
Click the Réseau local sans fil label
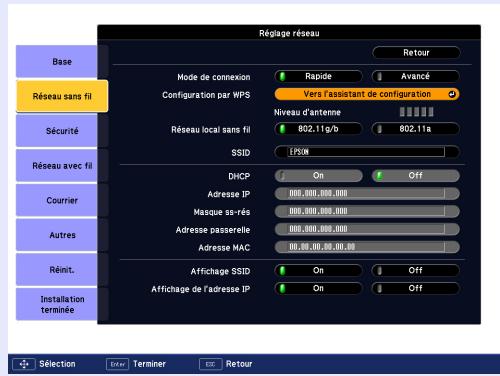coord(211,130)
